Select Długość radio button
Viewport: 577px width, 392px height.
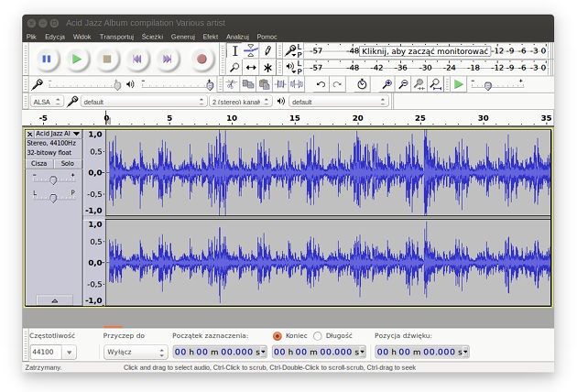pyautogui.click(x=317, y=336)
